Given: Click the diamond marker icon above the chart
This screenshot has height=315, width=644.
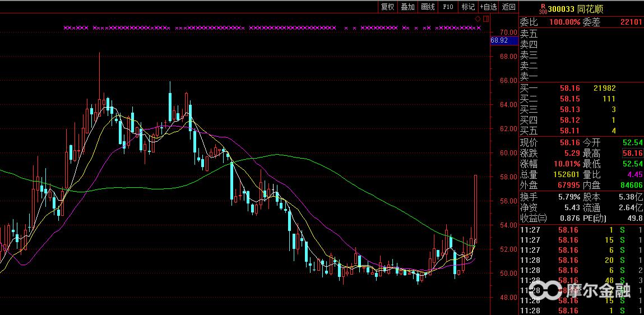Looking at the screenshot, I should (x=478, y=19).
